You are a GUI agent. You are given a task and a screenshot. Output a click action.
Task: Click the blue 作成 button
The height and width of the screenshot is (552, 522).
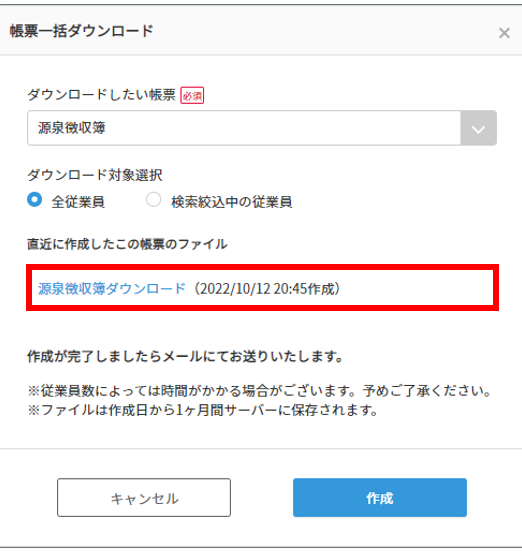[380, 497]
